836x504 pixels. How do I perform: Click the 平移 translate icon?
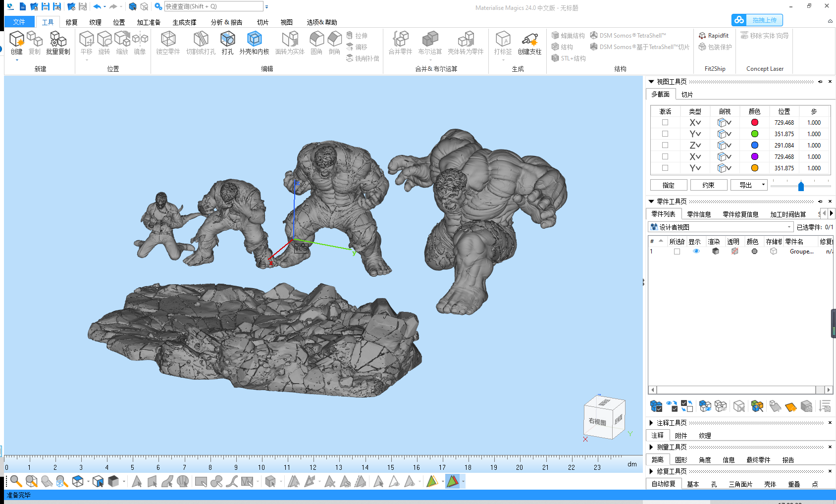86,43
